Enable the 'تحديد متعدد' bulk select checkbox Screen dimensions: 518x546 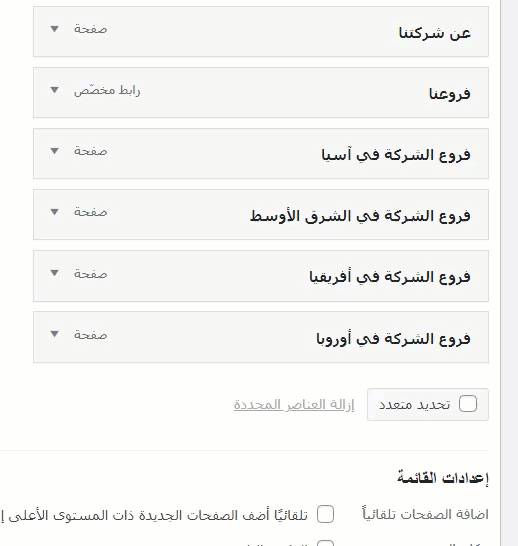(x=468, y=404)
